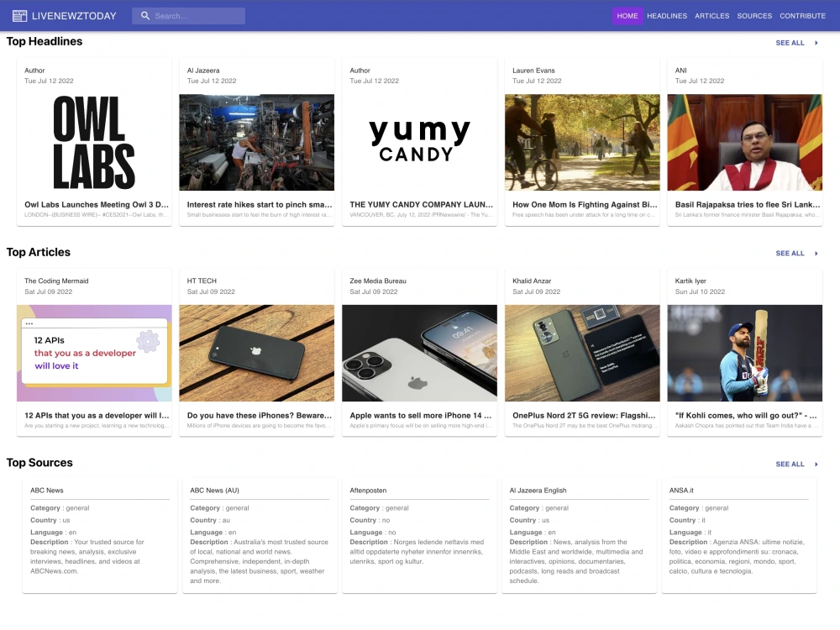
Task: Open headline 'How One Mom Is Fighting Against'
Action: 585,205
